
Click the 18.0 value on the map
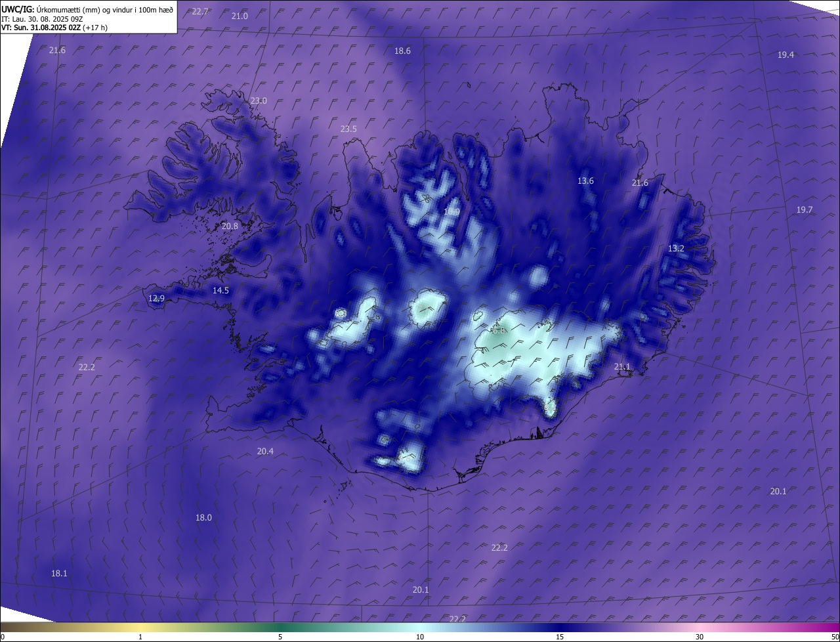click(203, 517)
